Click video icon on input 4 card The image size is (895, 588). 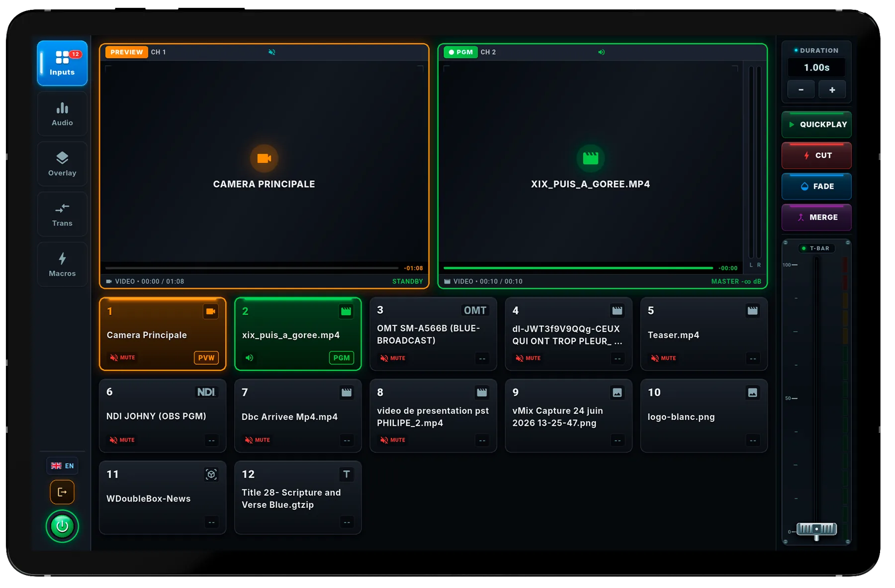(617, 311)
